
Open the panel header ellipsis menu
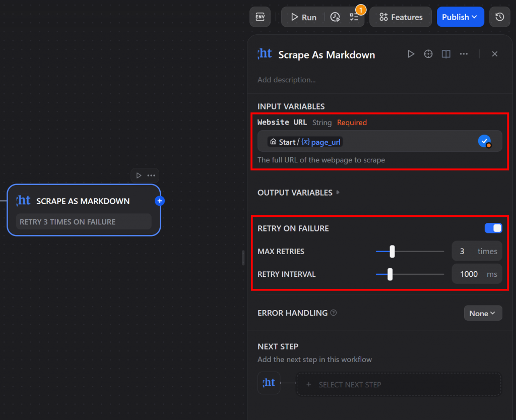tap(464, 53)
